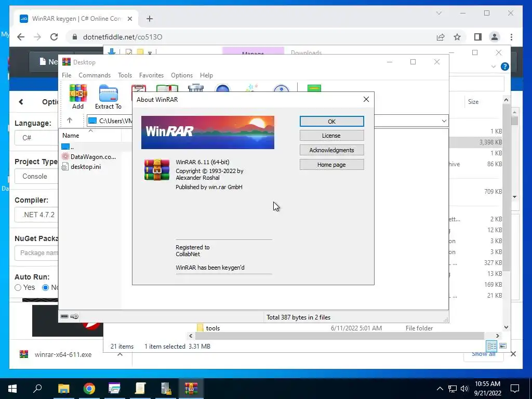Click the Acknowledgments button
This screenshot has width=532, height=399.
(331, 150)
